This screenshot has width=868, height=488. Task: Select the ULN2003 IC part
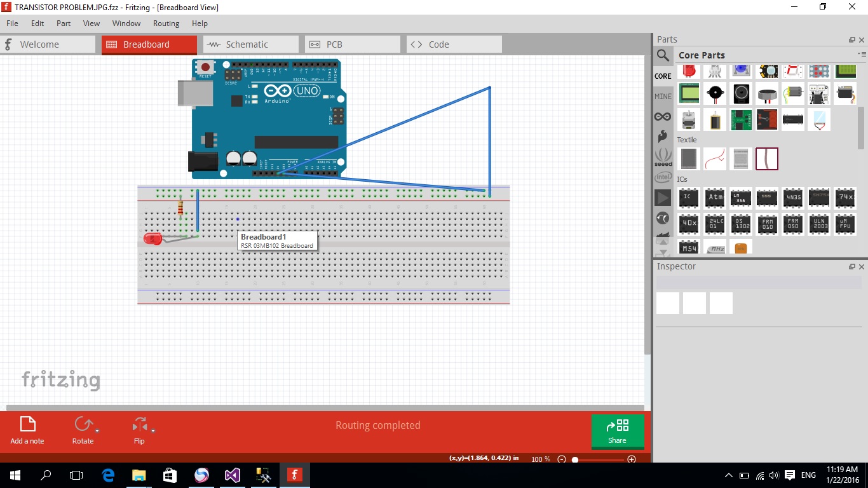click(819, 224)
